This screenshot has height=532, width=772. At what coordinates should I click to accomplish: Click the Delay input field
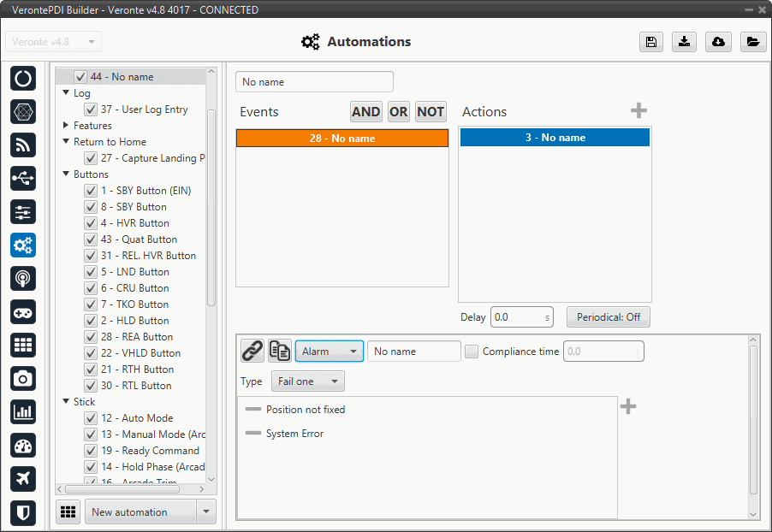pyautogui.click(x=516, y=317)
